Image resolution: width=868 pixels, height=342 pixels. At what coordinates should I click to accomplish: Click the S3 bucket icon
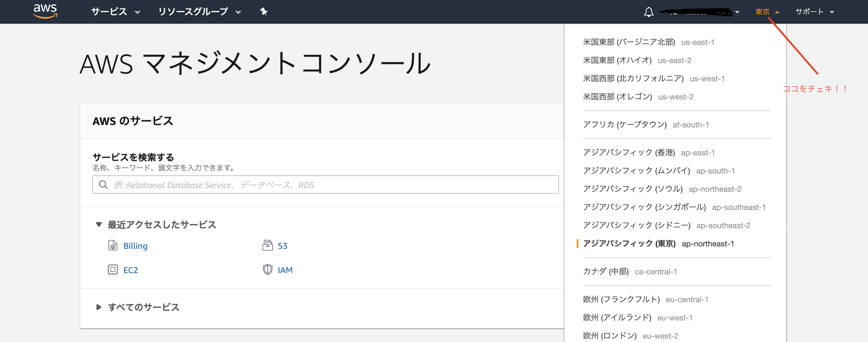(268, 245)
